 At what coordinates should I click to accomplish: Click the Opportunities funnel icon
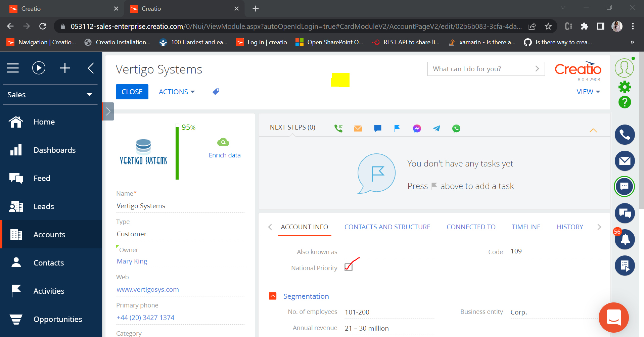point(16,319)
